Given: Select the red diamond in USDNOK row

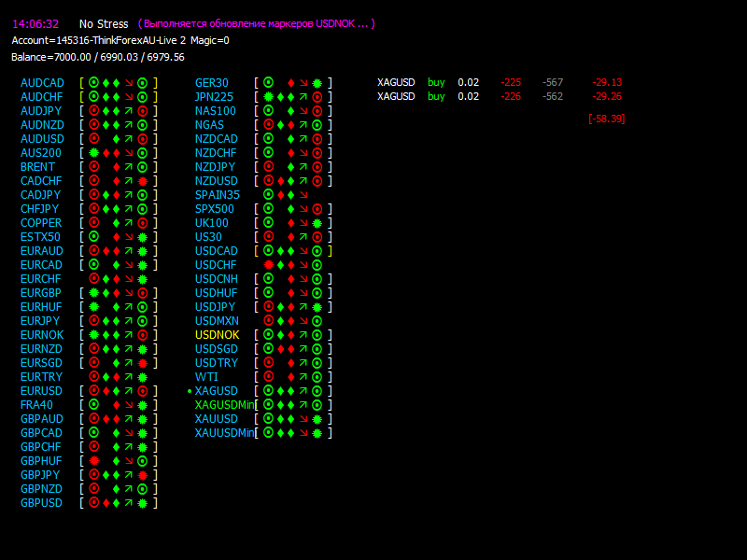Looking at the screenshot, I should tap(291, 335).
